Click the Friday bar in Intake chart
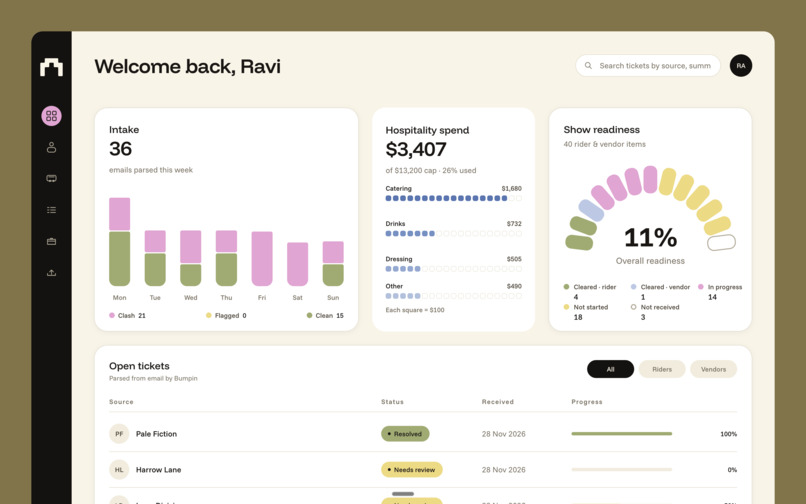Screen dimensions: 806x504 (262, 259)
